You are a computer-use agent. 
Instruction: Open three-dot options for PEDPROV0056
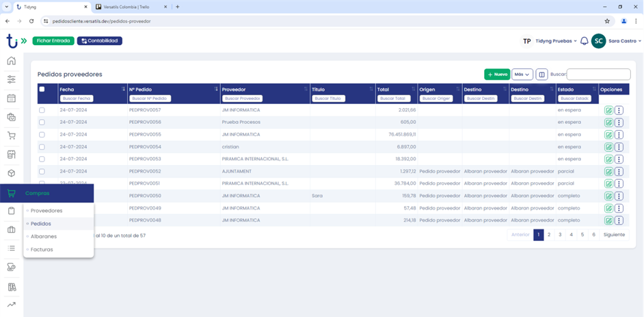pos(619,123)
